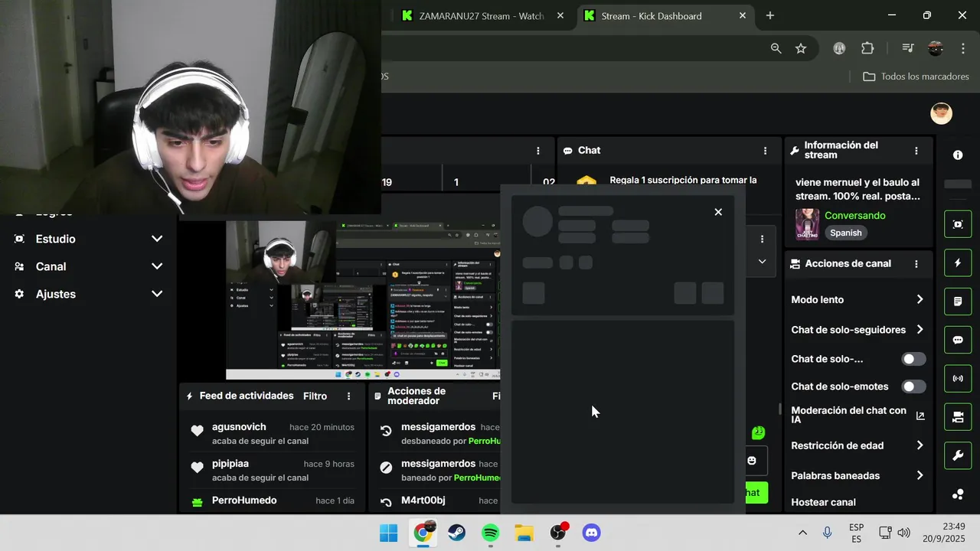Viewport: 980px width, 551px height.
Task: Open Steam from the taskbar
Action: [x=457, y=533]
